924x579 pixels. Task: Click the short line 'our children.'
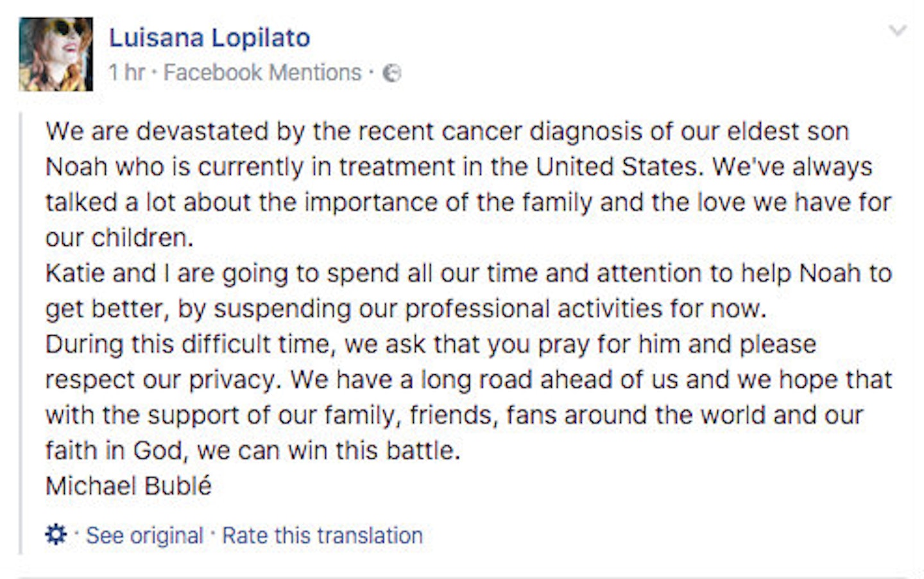(119, 238)
